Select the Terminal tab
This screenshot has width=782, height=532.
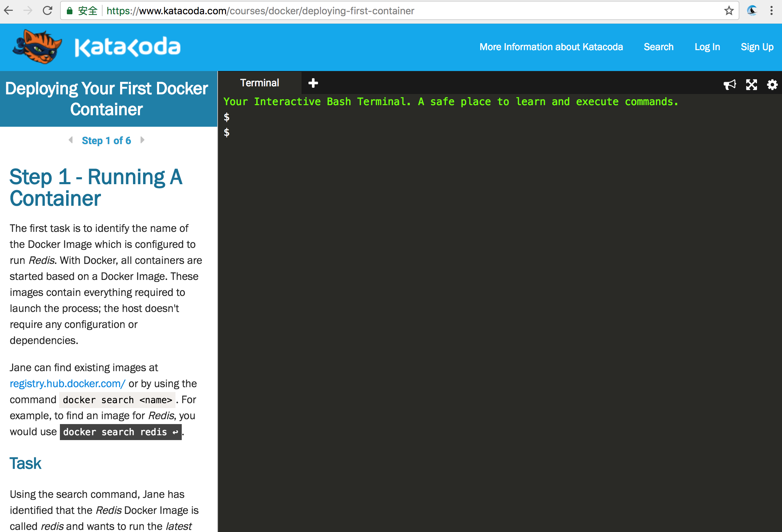point(260,83)
